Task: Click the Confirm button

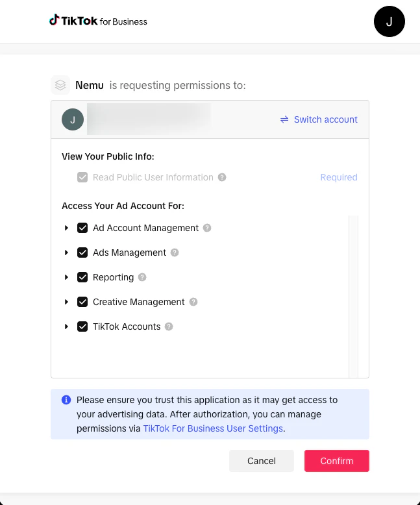Action: click(336, 461)
